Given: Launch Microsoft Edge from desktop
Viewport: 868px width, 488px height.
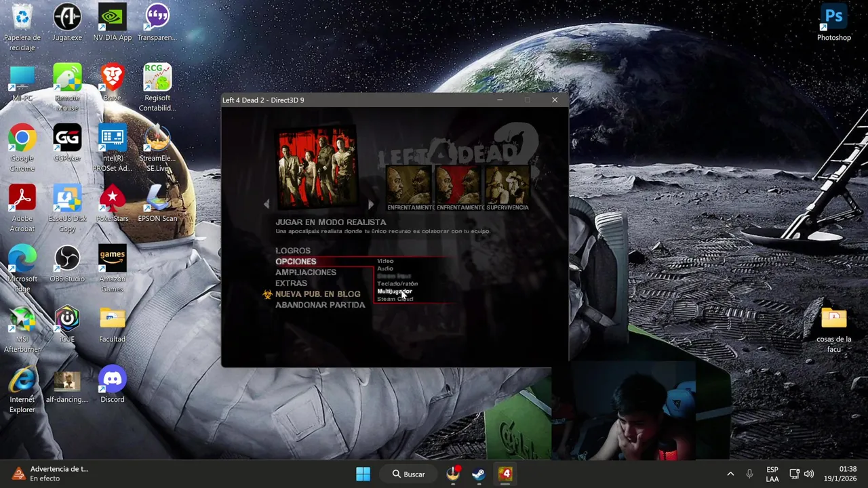Looking at the screenshot, I should 22,269.
